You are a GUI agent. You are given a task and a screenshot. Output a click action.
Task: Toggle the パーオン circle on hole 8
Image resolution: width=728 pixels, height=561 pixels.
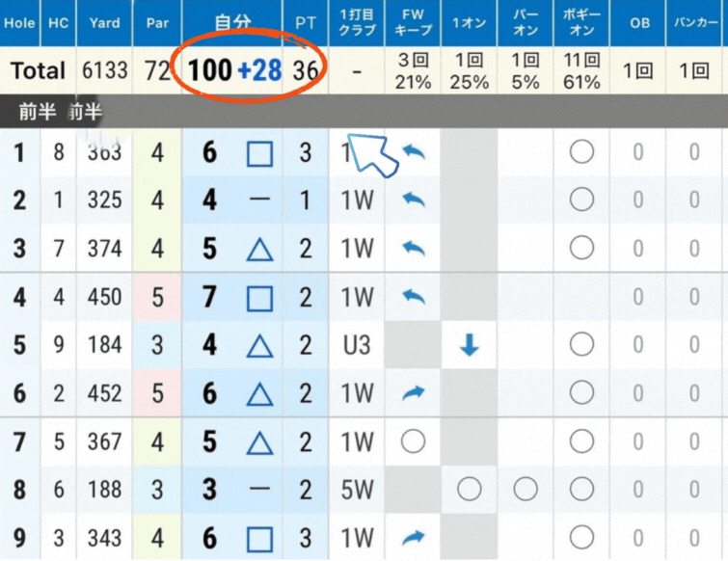coord(526,490)
